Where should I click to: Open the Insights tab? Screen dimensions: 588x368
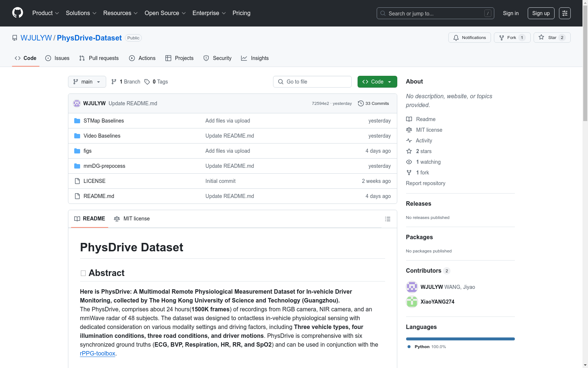(x=255, y=58)
